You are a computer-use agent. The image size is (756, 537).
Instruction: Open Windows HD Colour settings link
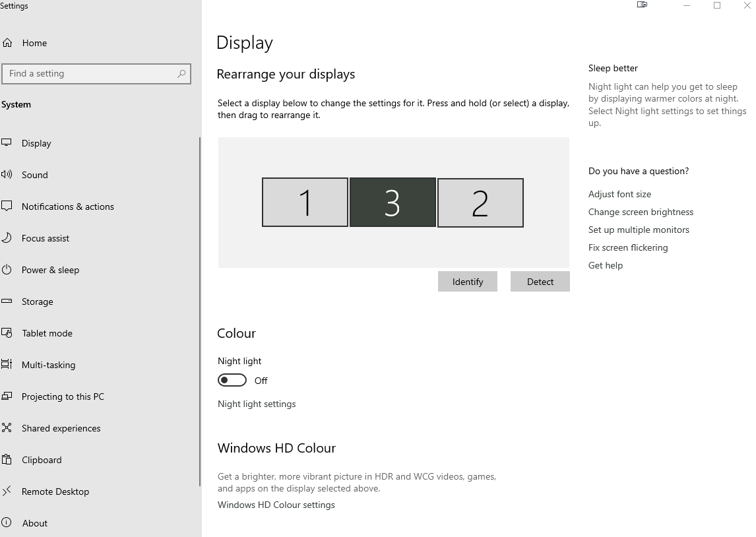(276, 505)
